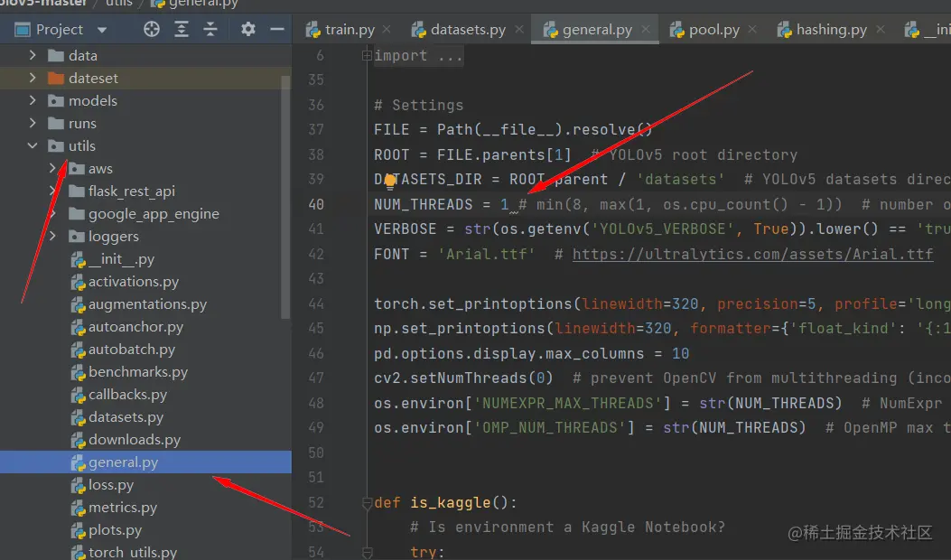The width and height of the screenshot is (951, 560).
Task: Collapse the utils folder
Action: coord(33,145)
